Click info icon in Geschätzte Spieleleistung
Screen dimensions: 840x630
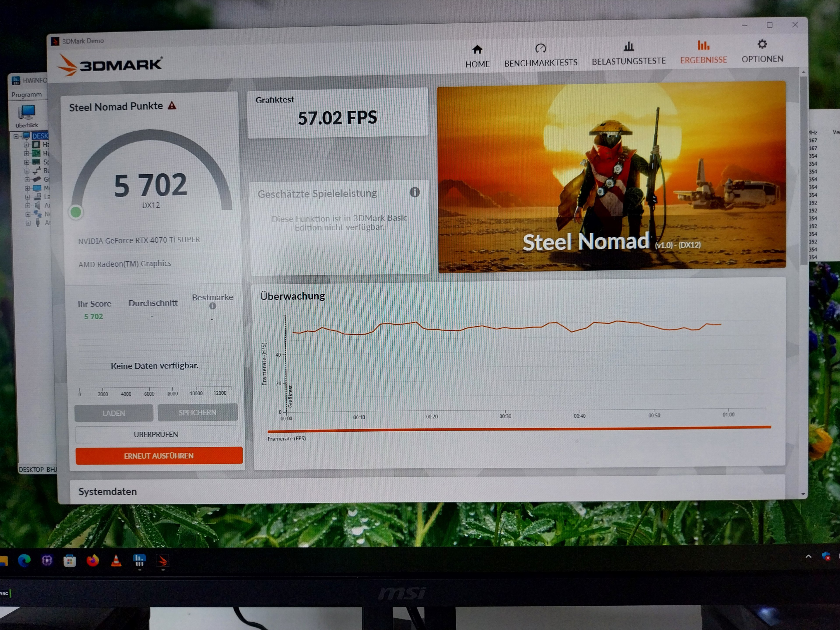pyautogui.click(x=414, y=192)
